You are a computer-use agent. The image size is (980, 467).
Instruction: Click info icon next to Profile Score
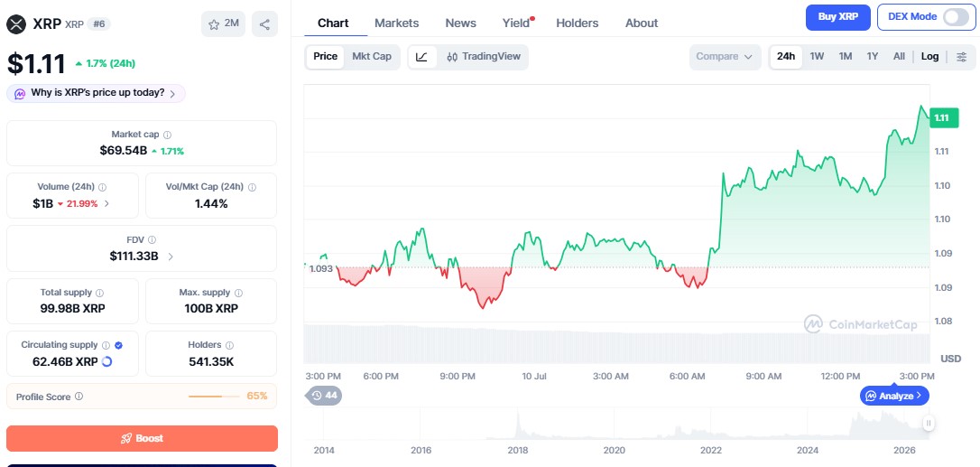coord(79,397)
